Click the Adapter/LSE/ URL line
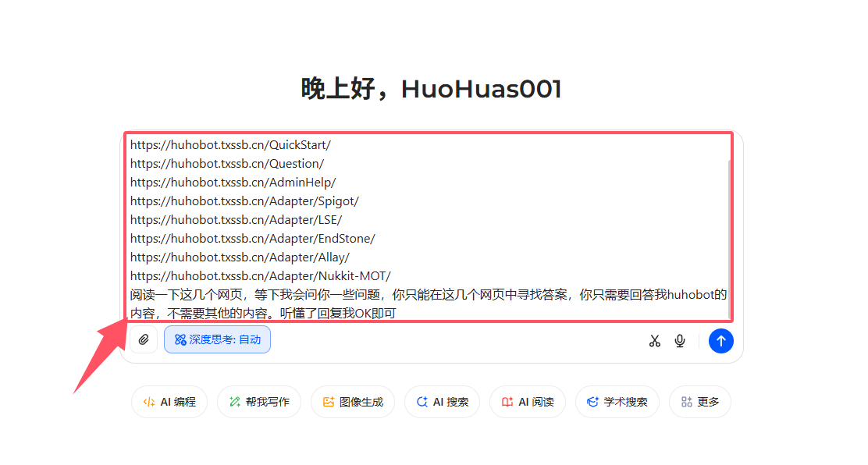868x465 pixels. coord(237,220)
